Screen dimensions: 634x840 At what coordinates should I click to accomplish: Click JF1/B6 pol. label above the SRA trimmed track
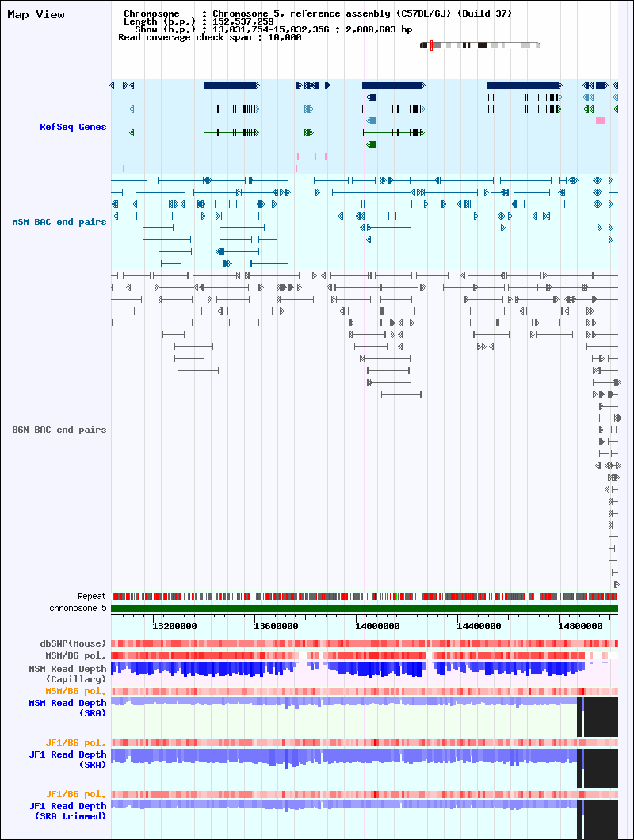click(76, 794)
